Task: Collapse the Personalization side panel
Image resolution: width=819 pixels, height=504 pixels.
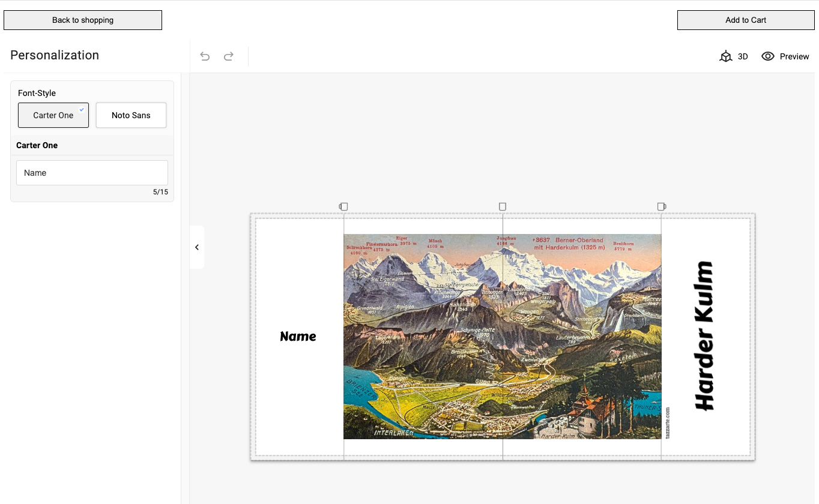Action: coord(196,247)
